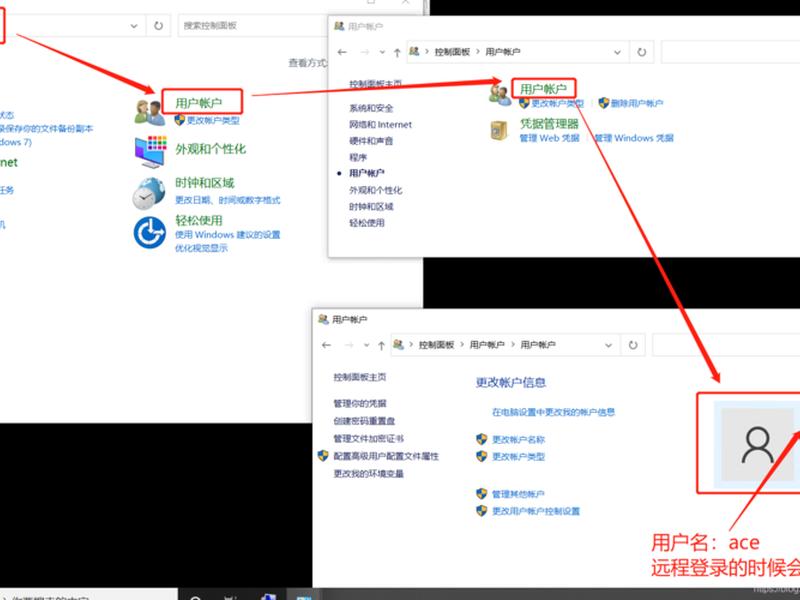Select 程序 in the sidebar
This screenshot has height=600, width=800.
[x=358, y=157]
